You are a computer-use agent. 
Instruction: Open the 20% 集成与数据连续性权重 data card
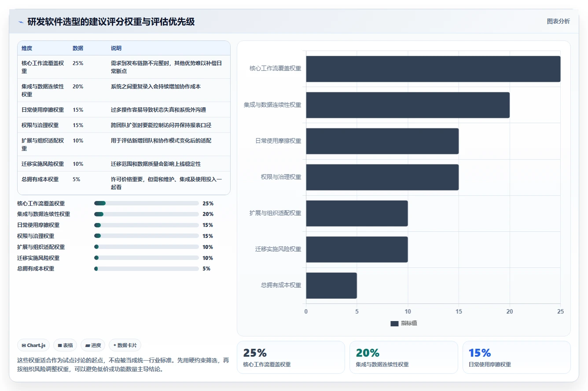pos(404,358)
